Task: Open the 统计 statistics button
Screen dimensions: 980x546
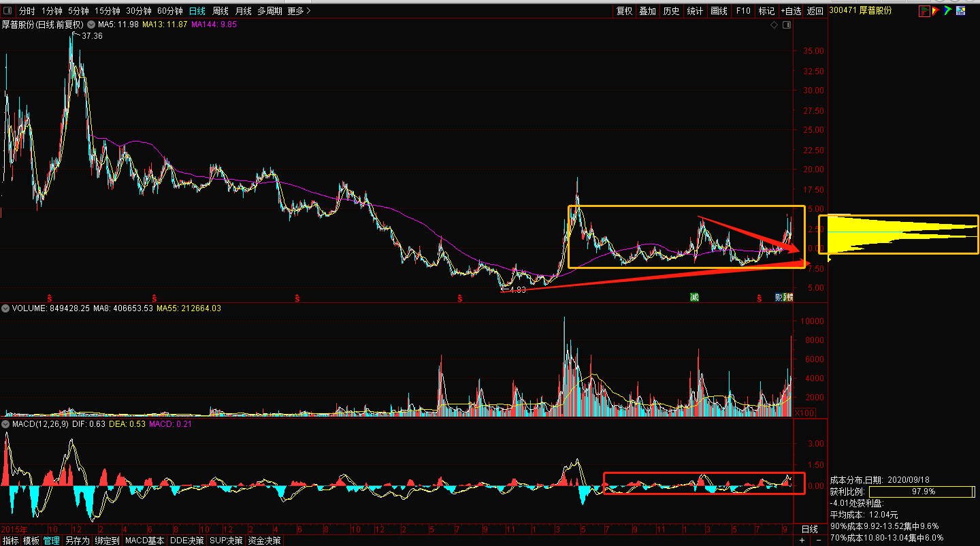Action: tap(695, 11)
